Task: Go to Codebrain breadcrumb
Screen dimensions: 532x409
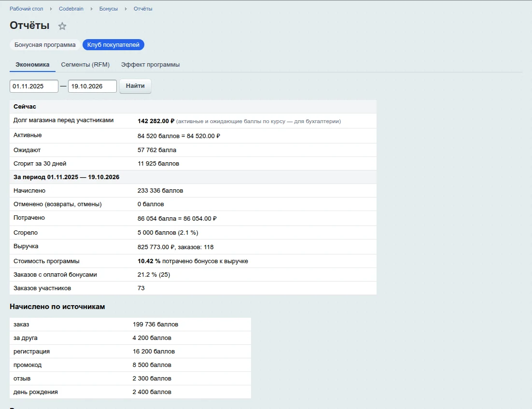Action: tap(71, 9)
